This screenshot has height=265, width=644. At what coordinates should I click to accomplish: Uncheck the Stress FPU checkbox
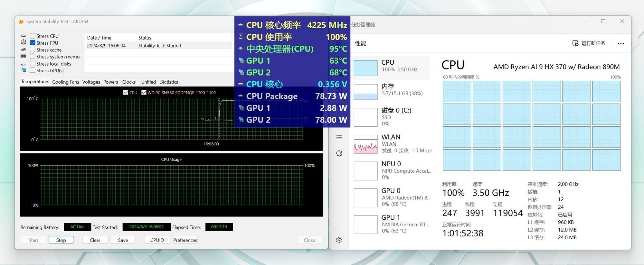point(33,42)
